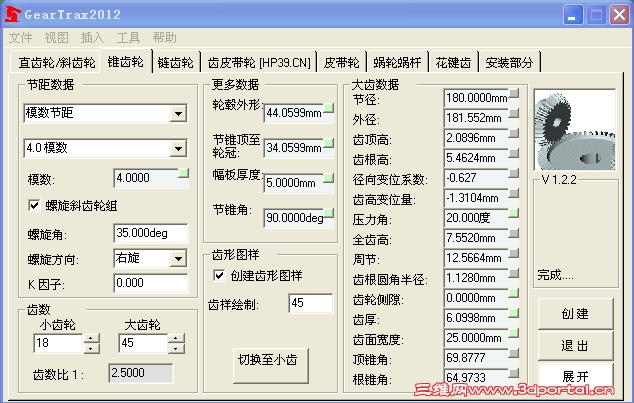The width and height of the screenshot is (634, 403).
Task: Open the 工具 menu
Action: click(129, 38)
